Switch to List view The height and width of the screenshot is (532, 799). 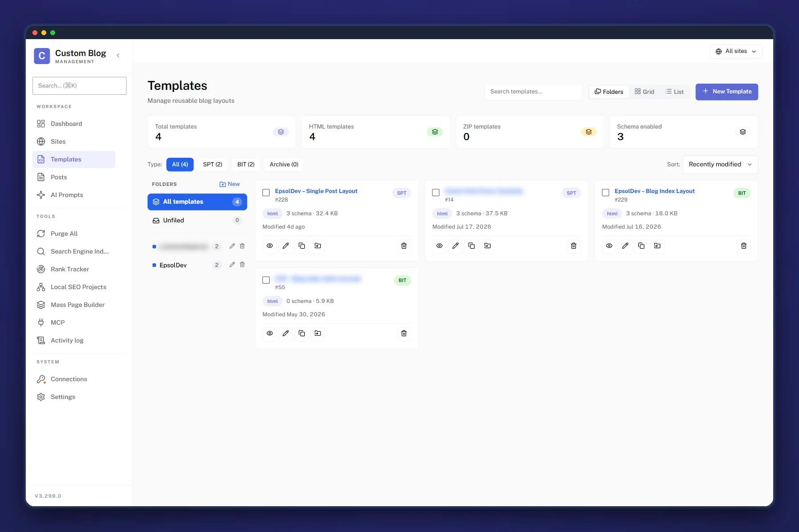pyautogui.click(x=674, y=92)
